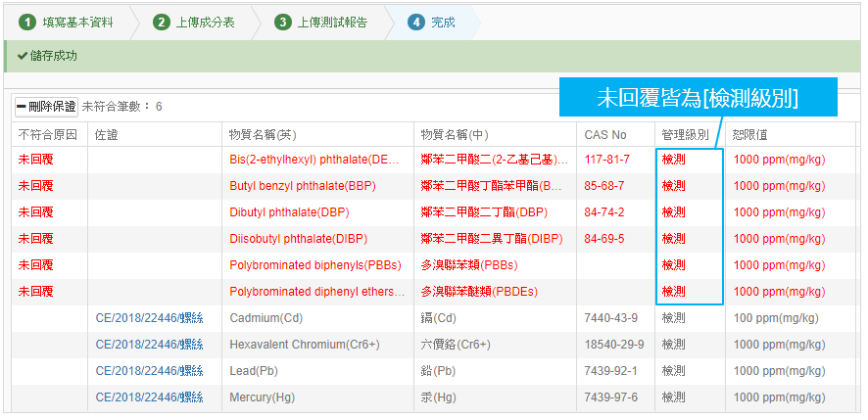Click the 未回覆皆為[檢測級別] callout label
Screen dimensions: 868x420
pyautogui.click(x=698, y=98)
